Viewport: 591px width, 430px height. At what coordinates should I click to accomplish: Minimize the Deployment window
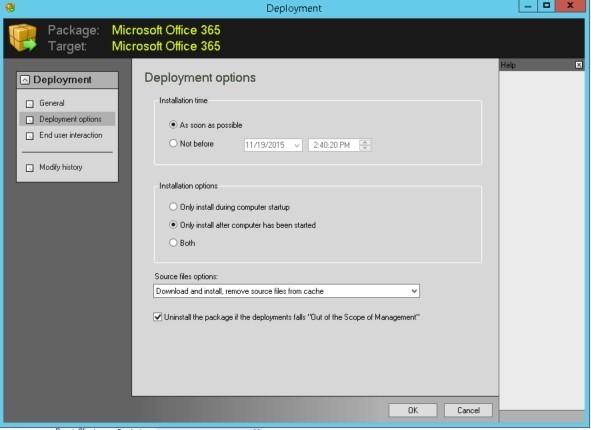(x=528, y=6)
